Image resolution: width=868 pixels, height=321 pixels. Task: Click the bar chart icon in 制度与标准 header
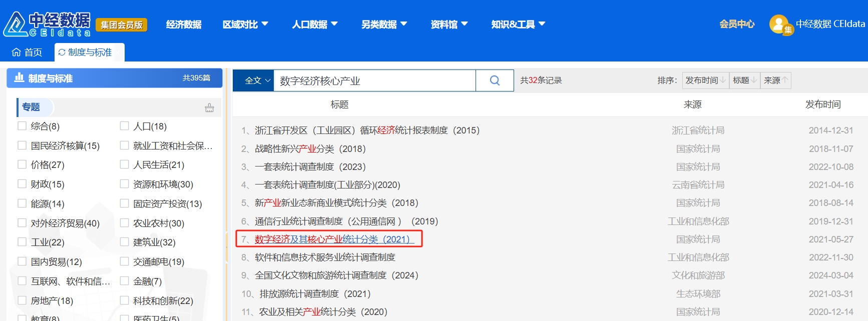[x=20, y=77]
